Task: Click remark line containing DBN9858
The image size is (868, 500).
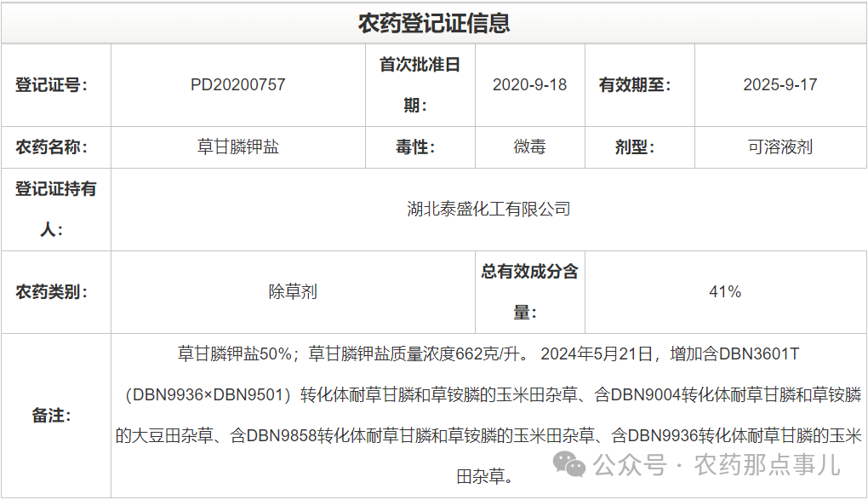Action: pyautogui.click(x=488, y=436)
